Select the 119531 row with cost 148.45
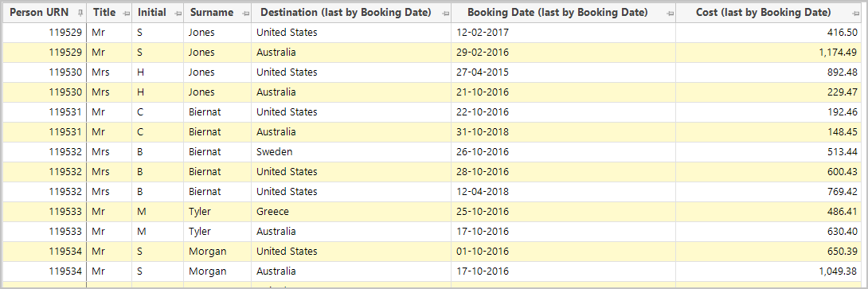Image resolution: width=868 pixels, height=289 pixels. [x=432, y=132]
